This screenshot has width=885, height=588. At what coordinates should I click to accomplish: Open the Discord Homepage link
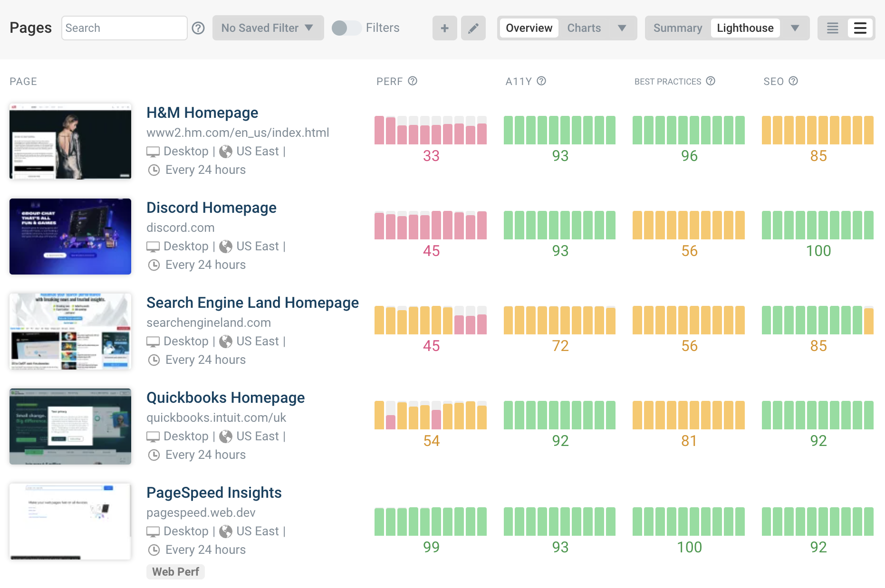(x=212, y=208)
